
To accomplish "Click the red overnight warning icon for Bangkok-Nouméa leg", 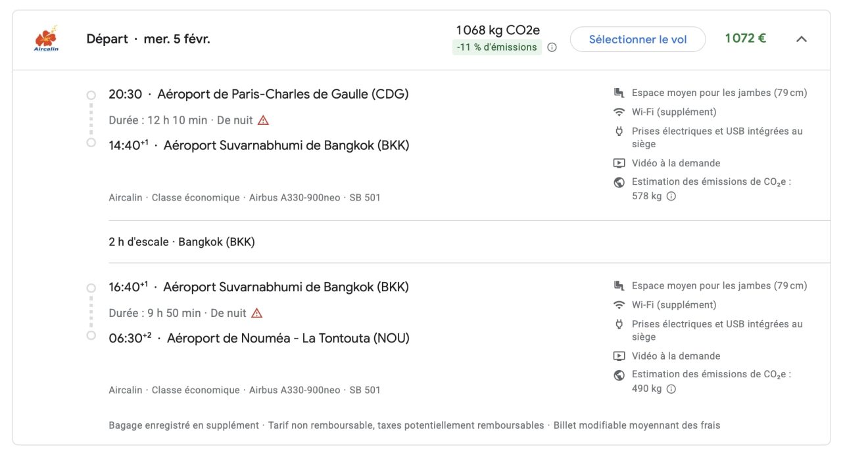I will [256, 313].
